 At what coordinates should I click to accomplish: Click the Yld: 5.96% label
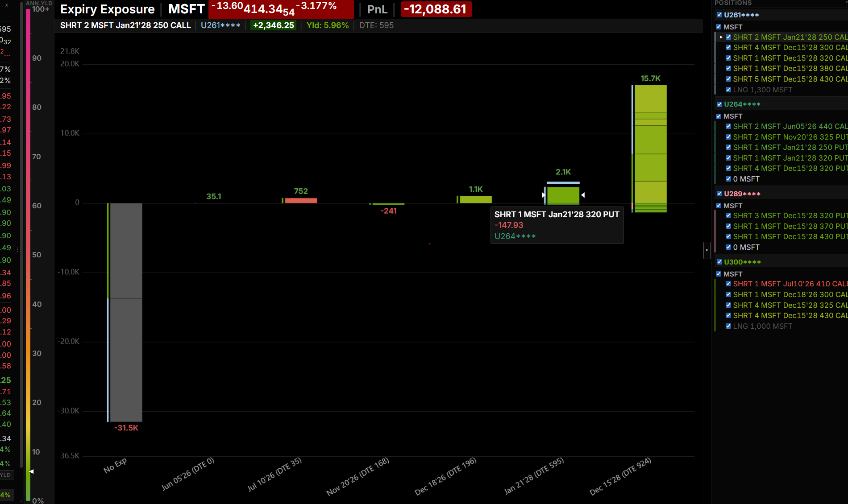[x=328, y=25]
